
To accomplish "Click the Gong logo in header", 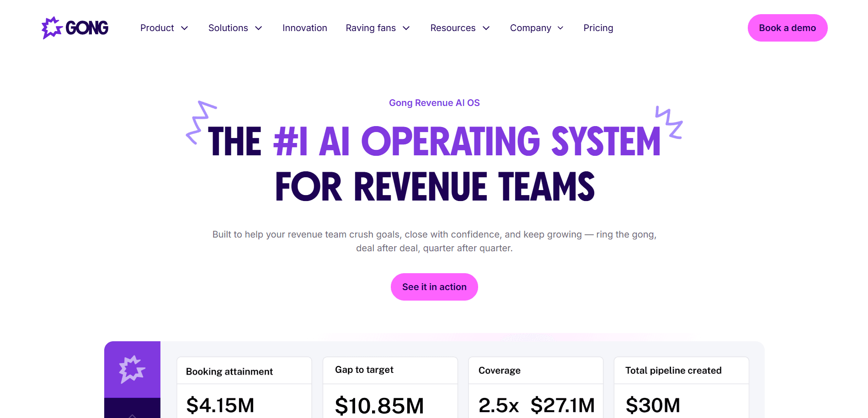I will click(75, 28).
